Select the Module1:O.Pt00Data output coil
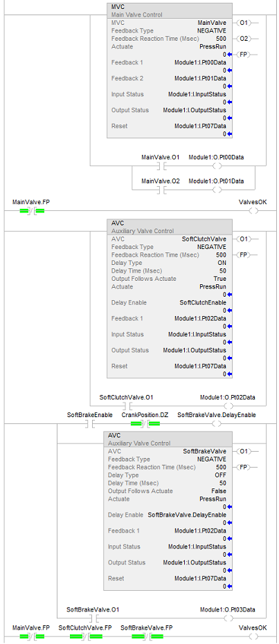This screenshot has width=279, height=644. click(217, 166)
